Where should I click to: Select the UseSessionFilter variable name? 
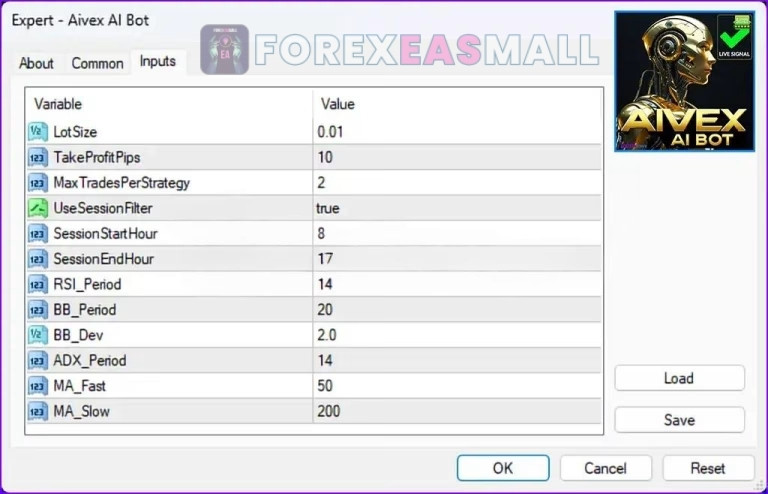[x=103, y=208]
